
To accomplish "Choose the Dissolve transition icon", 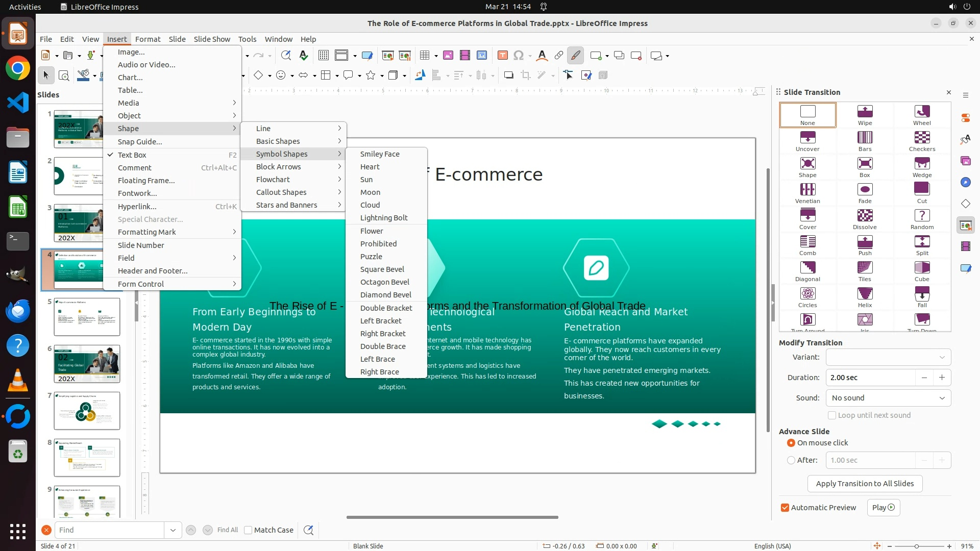I will pos(865,216).
